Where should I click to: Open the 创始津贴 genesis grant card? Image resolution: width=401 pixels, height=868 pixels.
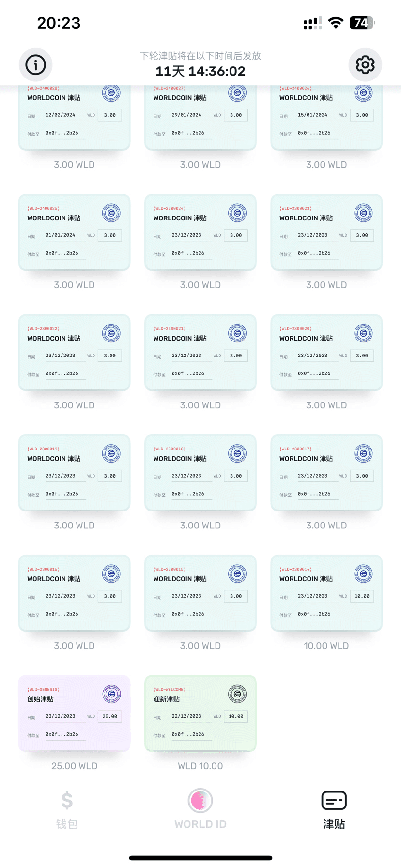[74, 713]
